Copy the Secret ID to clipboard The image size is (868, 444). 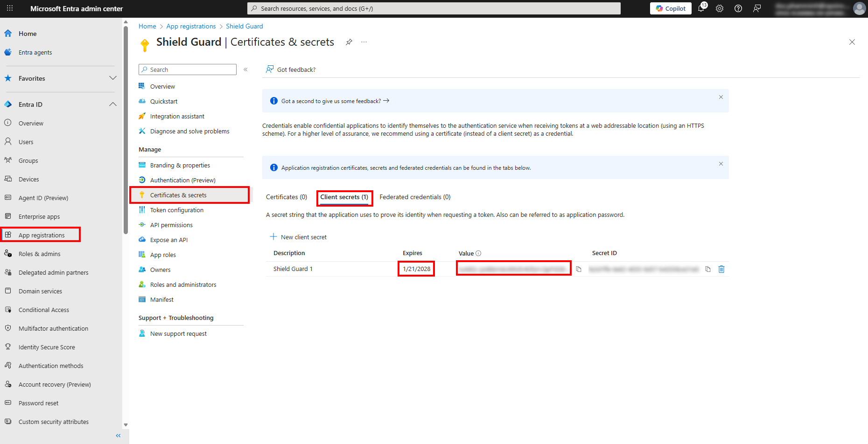point(708,269)
